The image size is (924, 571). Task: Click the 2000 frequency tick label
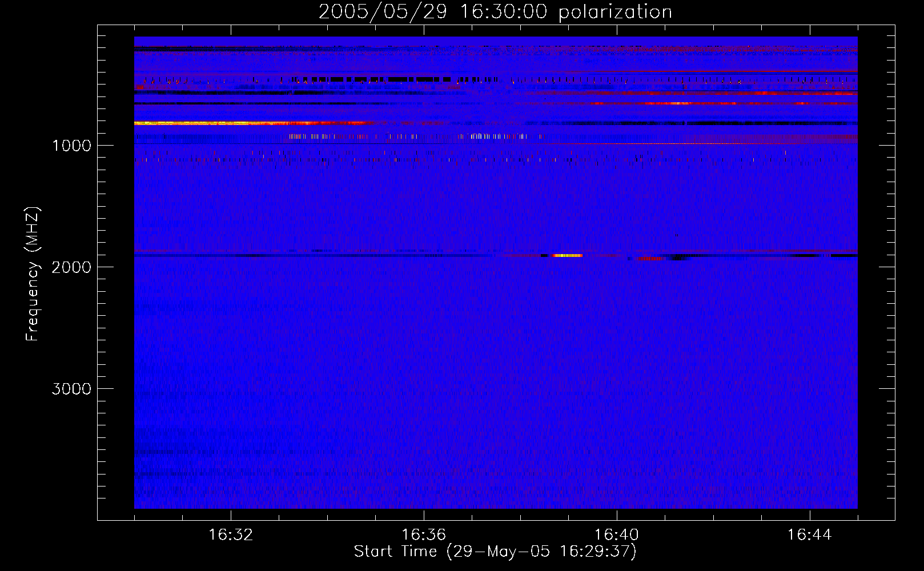(x=71, y=267)
